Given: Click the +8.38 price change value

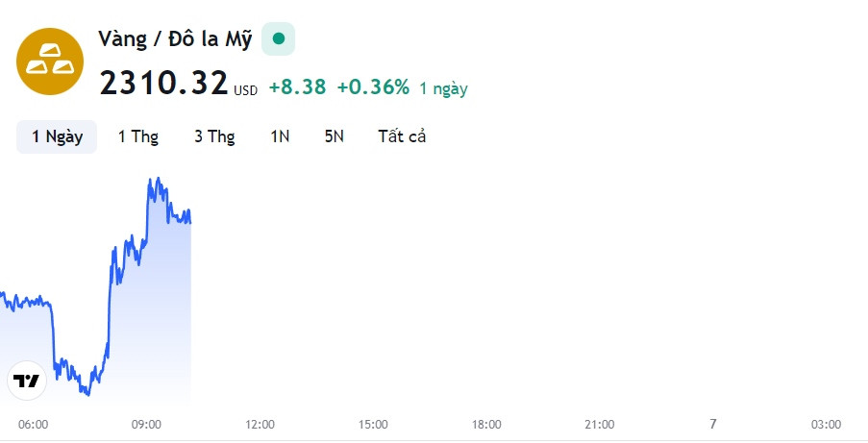Looking at the screenshot, I should (x=298, y=86).
